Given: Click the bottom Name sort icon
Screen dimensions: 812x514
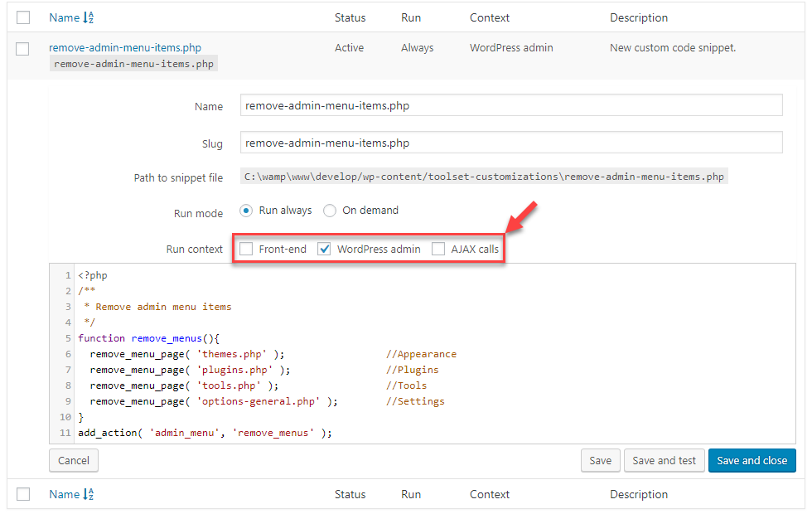Looking at the screenshot, I should click(88, 494).
